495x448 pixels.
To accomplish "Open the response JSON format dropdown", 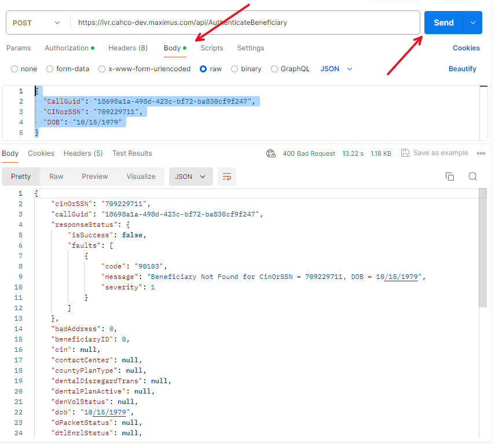I will point(190,177).
